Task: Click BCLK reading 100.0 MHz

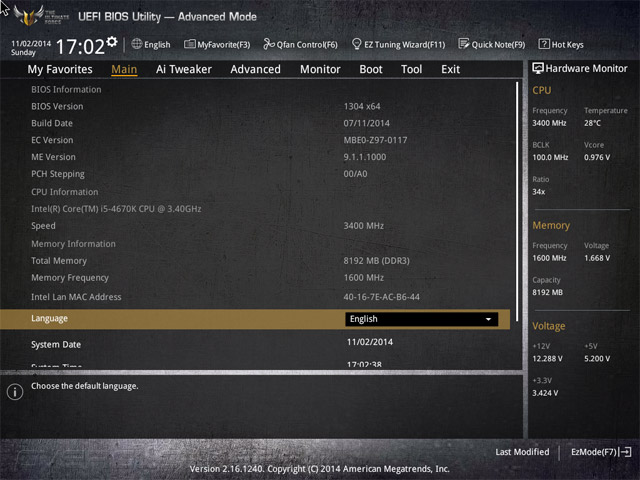Action: pyautogui.click(x=550, y=158)
